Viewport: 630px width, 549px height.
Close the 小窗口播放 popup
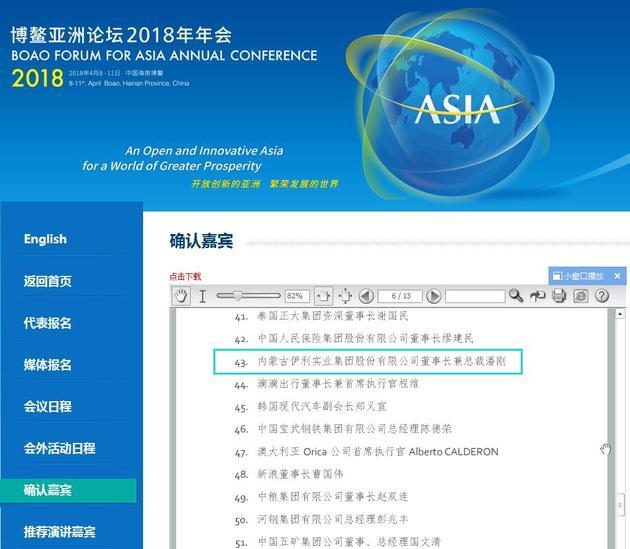(x=618, y=276)
